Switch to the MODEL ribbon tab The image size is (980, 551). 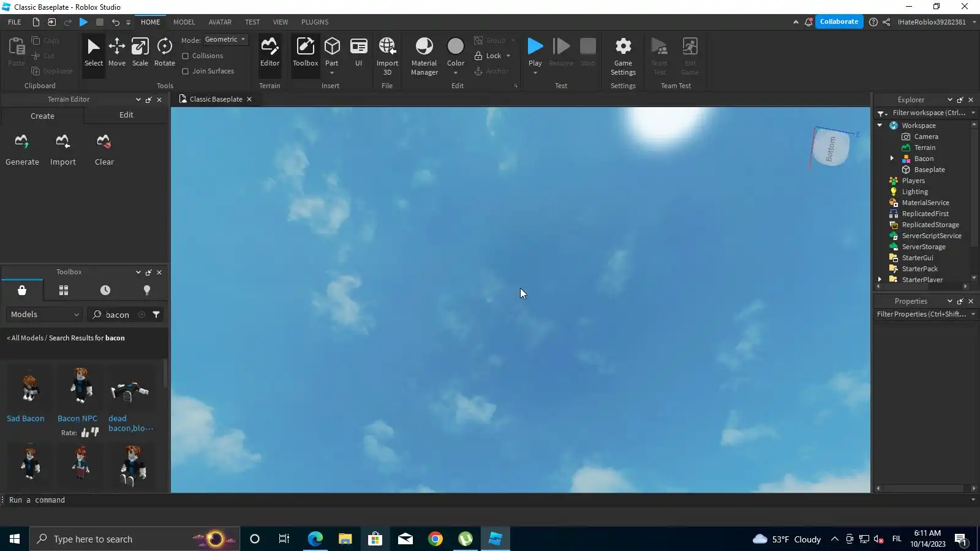pyautogui.click(x=184, y=22)
